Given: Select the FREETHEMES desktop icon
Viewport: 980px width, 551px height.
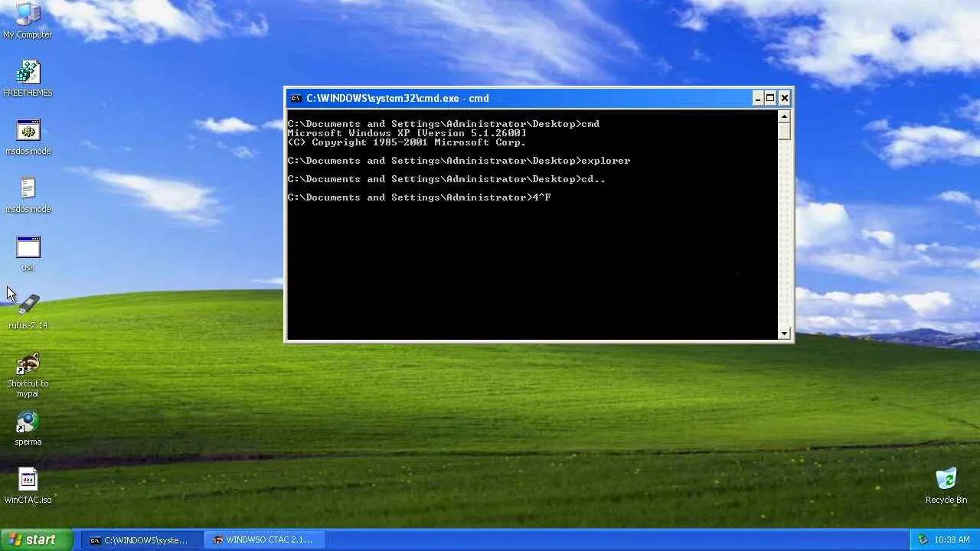Looking at the screenshot, I should click(28, 79).
